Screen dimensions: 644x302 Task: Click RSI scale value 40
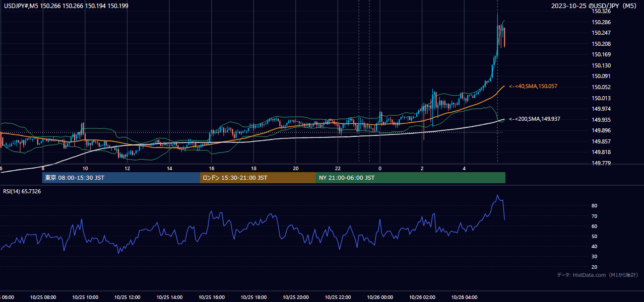595,246
